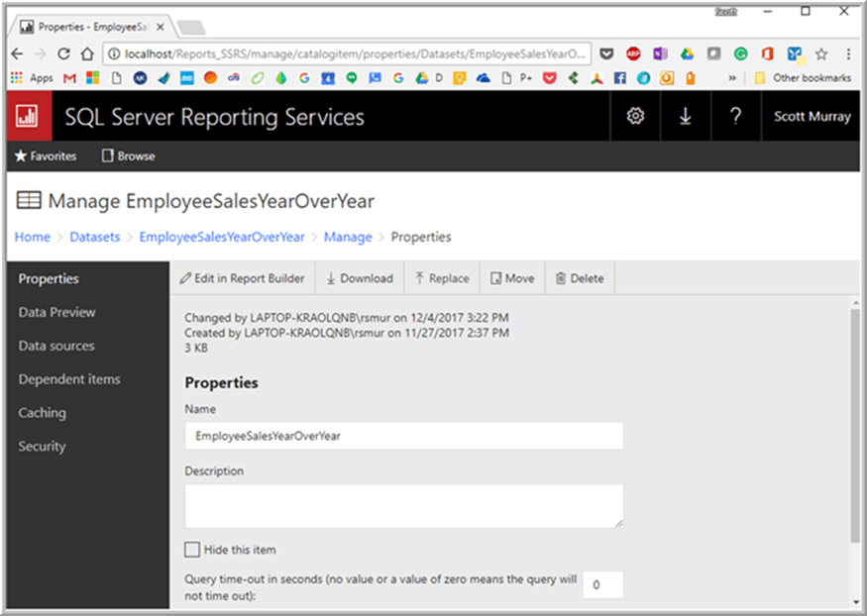The width and height of the screenshot is (867, 616).
Task: Click the Manage breadcrumb link
Action: coord(348,237)
